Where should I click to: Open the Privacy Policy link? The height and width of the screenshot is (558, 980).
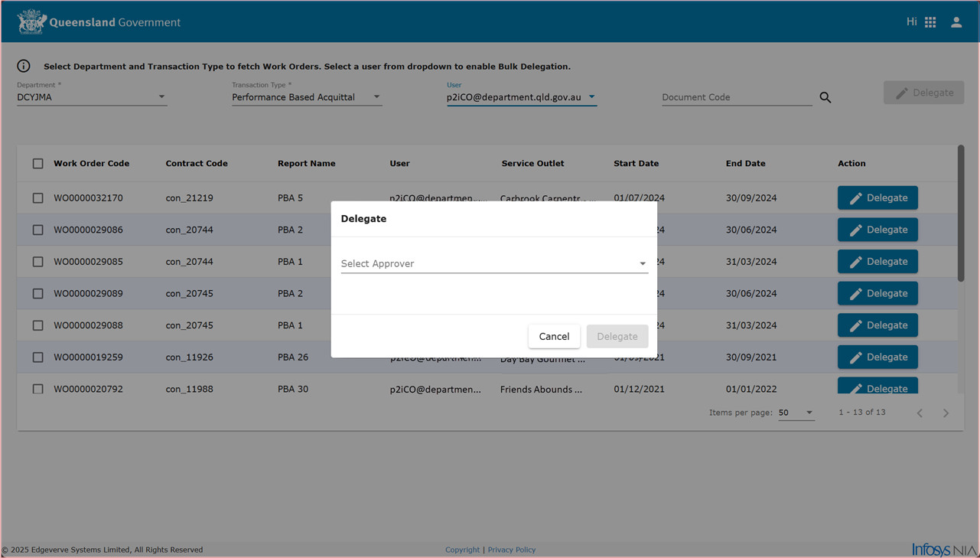(x=511, y=550)
